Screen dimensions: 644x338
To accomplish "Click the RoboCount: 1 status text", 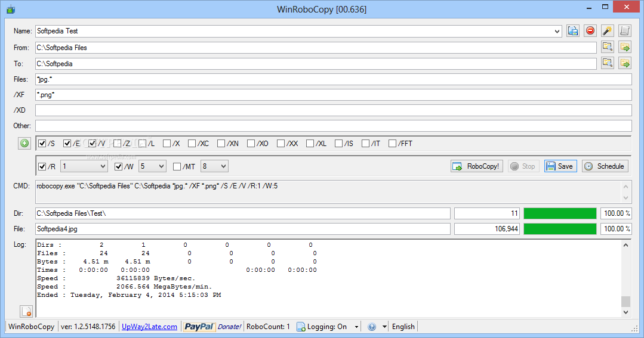I will pyautogui.click(x=268, y=327).
